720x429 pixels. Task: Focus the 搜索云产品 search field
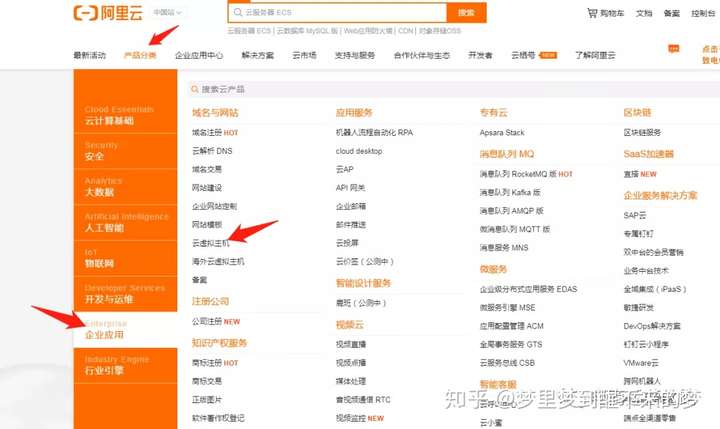point(455,89)
